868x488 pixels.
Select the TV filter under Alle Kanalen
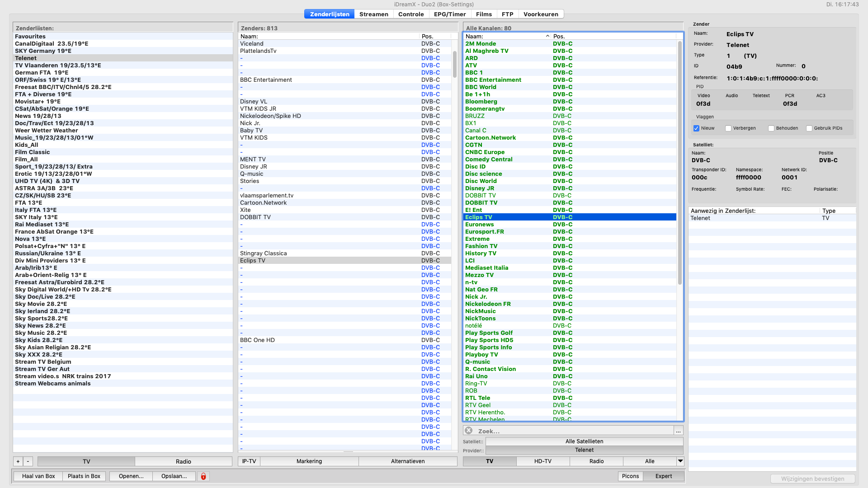(490, 461)
